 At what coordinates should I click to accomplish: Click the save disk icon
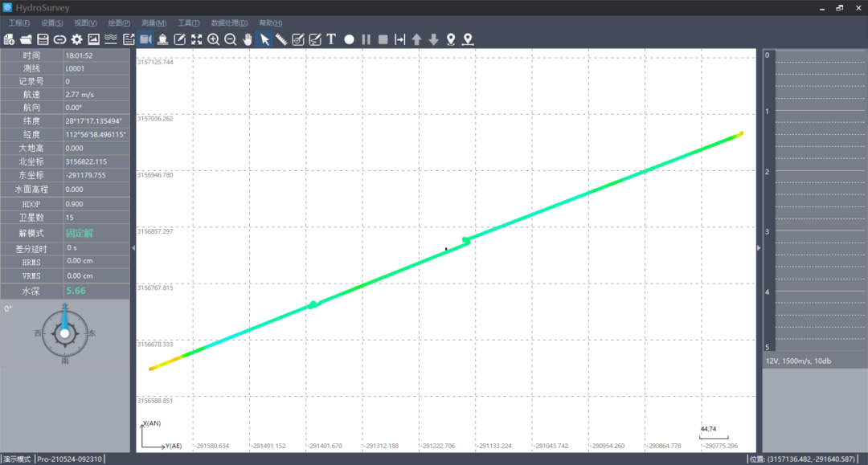43,39
